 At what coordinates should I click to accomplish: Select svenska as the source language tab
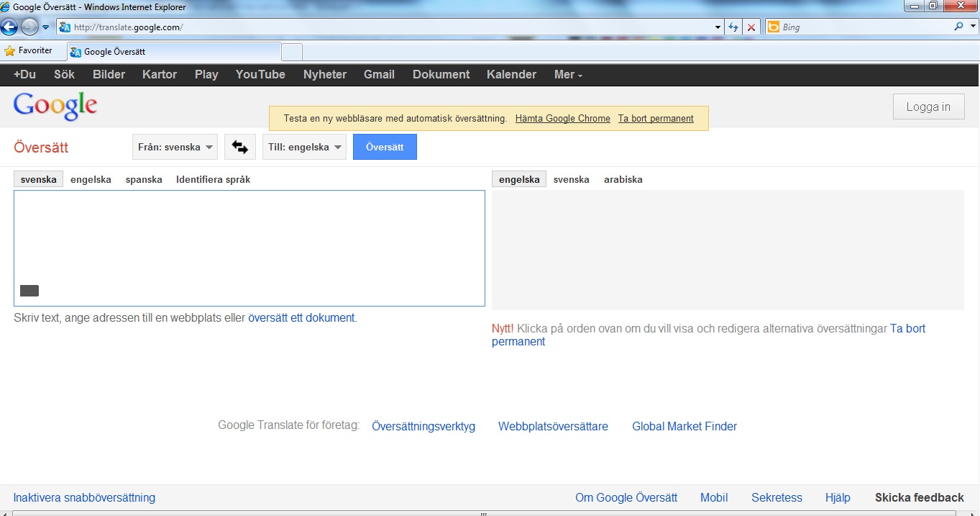pyautogui.click(x=39, y=179)
